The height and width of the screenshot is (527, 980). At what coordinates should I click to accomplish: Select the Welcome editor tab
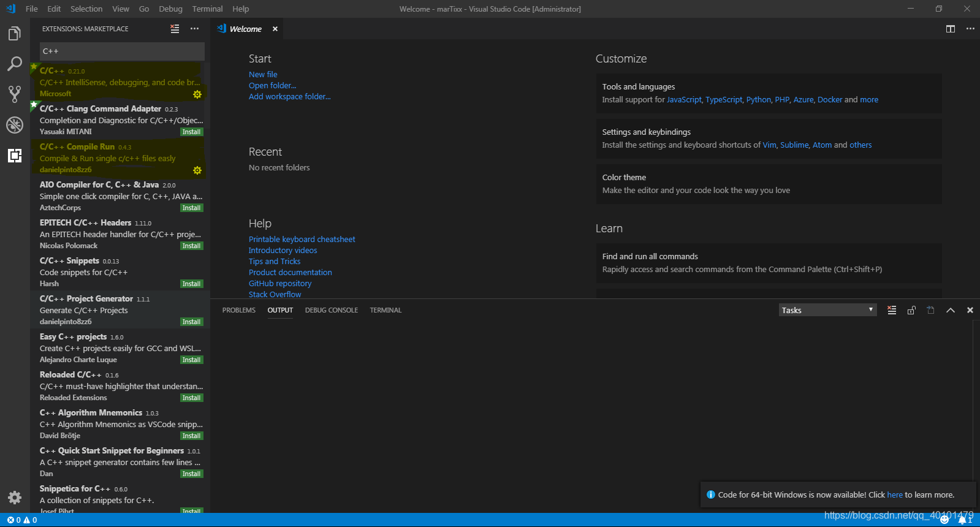pyautogui.click(x=246, y=29)
